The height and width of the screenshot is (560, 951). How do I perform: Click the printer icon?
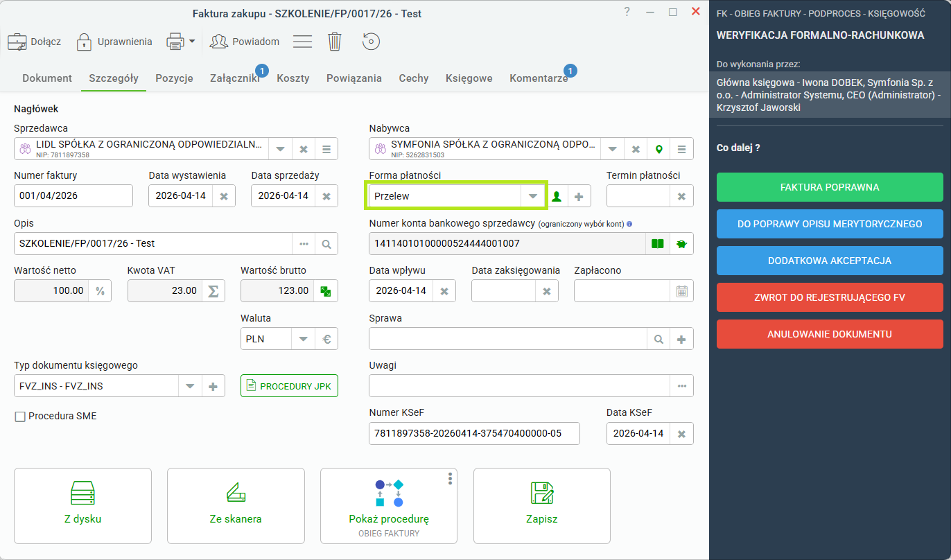(175, 42)
